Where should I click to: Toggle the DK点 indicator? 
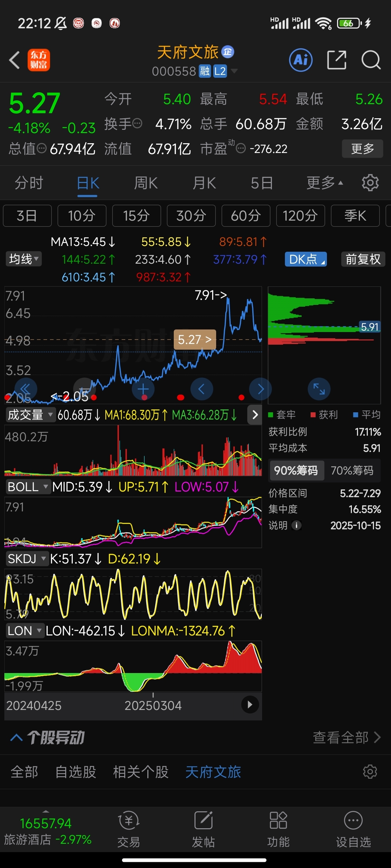(306, 259)
